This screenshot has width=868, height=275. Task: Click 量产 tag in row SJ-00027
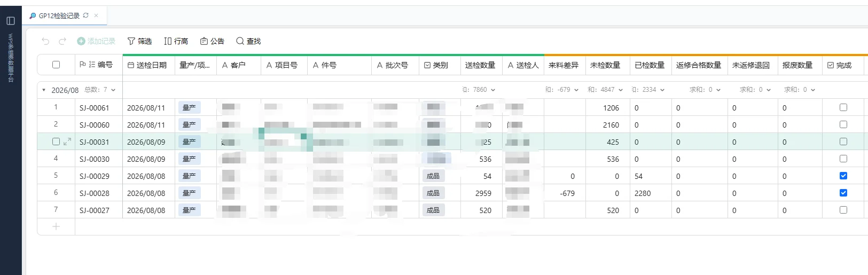point(189,210)
